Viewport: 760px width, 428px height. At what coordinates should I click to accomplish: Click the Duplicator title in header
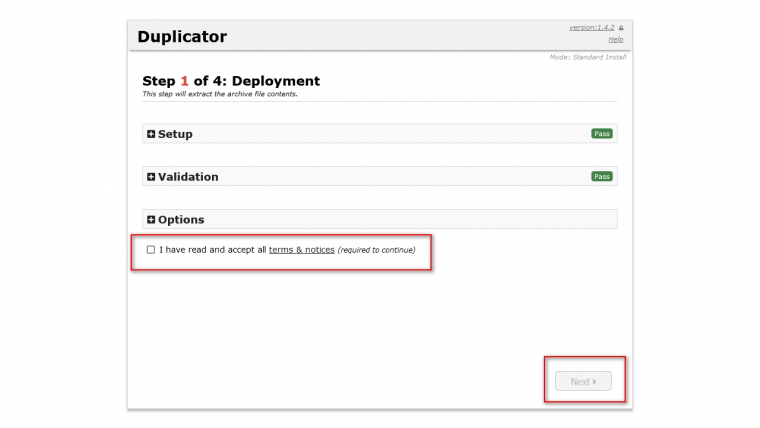point(182,37)
